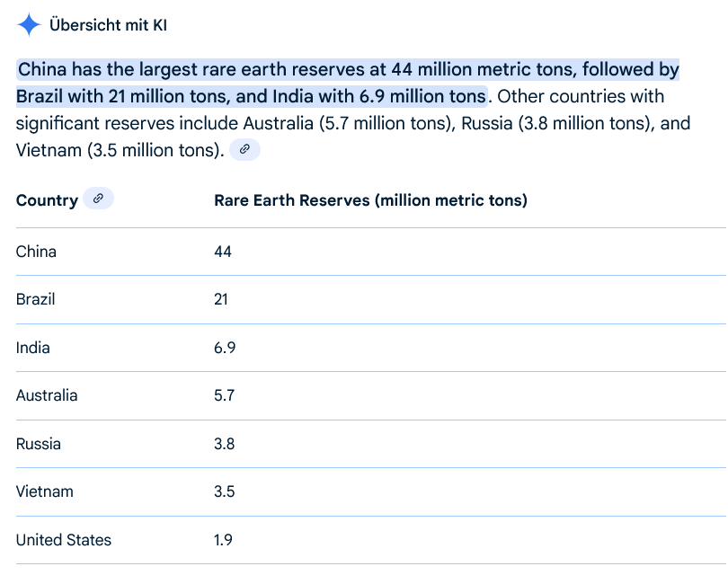Click the 1.9 reserves value
Screen dimensions: 728x584
point(224,540)
